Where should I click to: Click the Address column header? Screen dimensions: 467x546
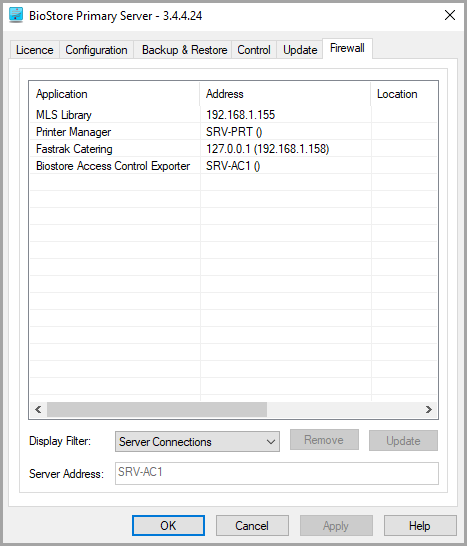[285, 94]
